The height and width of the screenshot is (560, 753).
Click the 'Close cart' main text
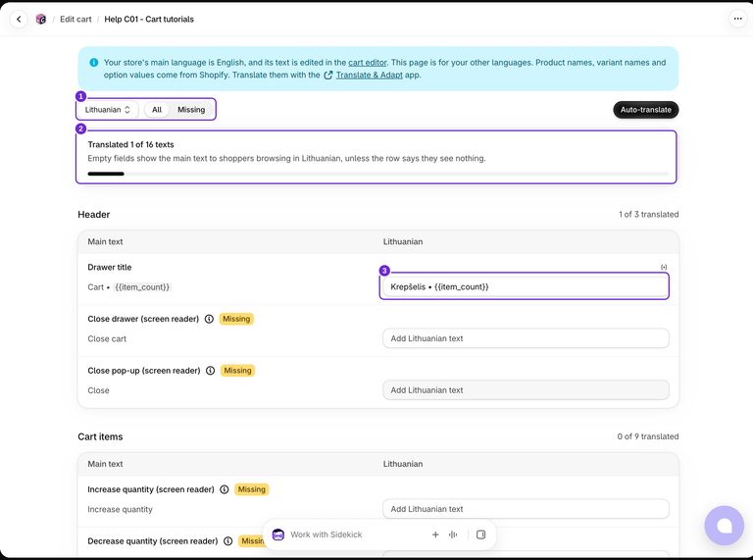(107, 339)
